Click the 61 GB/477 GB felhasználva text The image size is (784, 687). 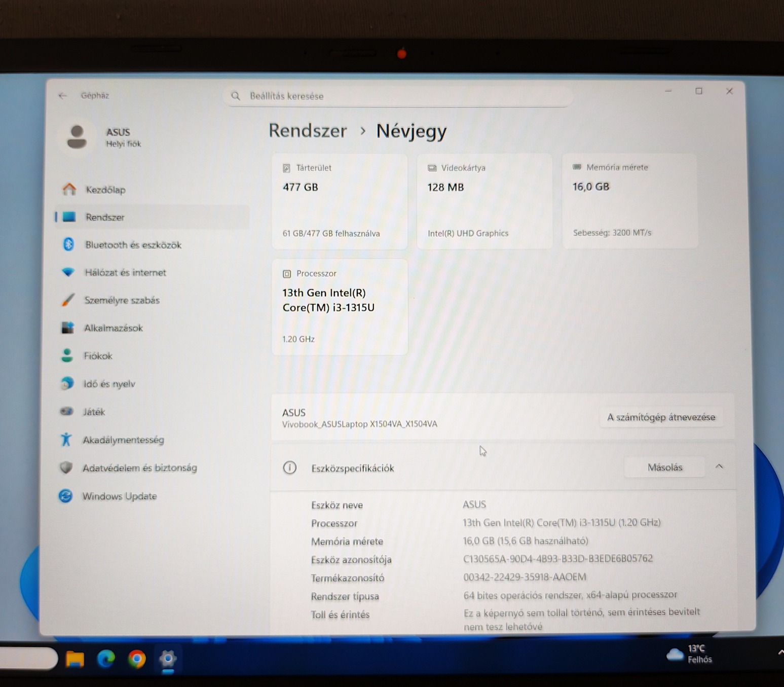[331, 233]
